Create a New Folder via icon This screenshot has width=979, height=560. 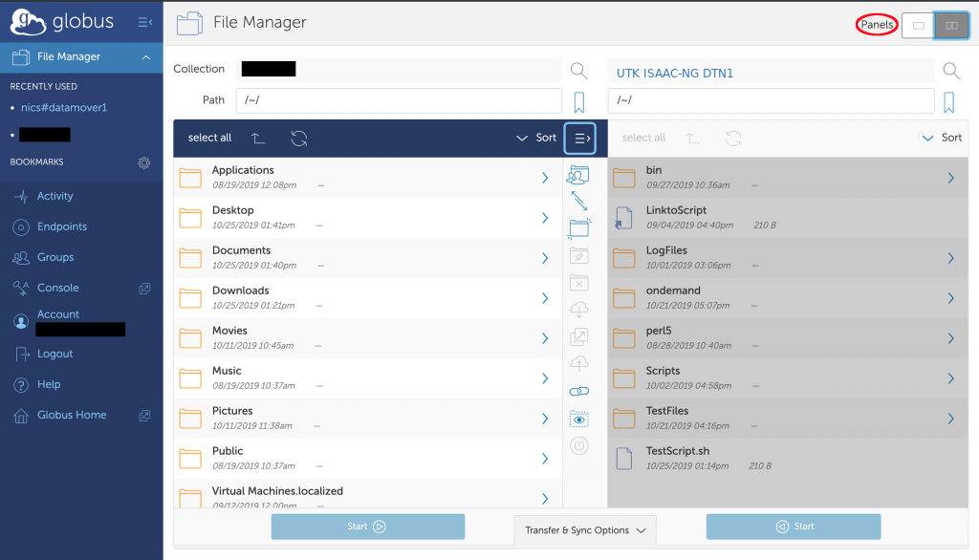578,227
